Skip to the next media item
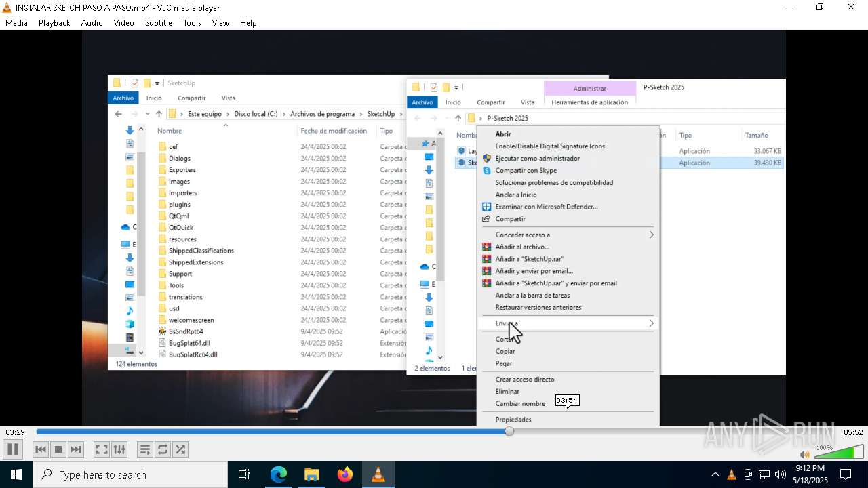The height and width of the screenshot is (488, 868). (x=76, y=449)
